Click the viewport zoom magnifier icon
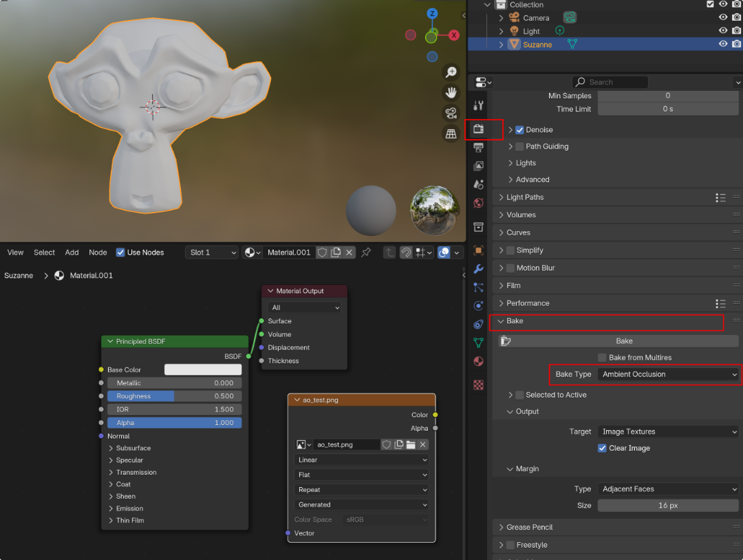Image resolution: width=743 pixels, height=560 pixels. point(451,72)
